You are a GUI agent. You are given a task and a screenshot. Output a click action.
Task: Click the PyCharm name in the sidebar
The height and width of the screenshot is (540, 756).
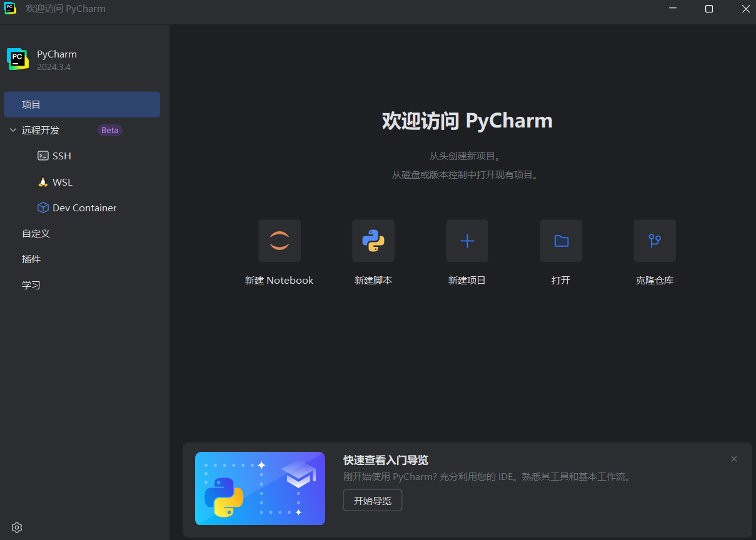tap(57, 54)
